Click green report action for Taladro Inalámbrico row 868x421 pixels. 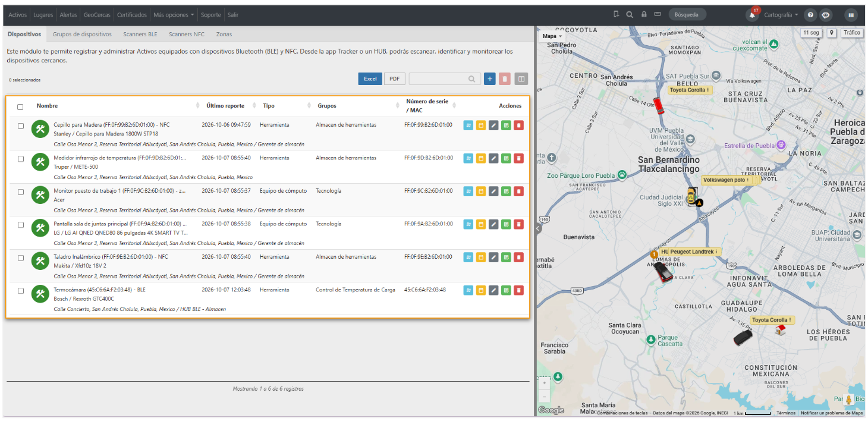[506, 257]
